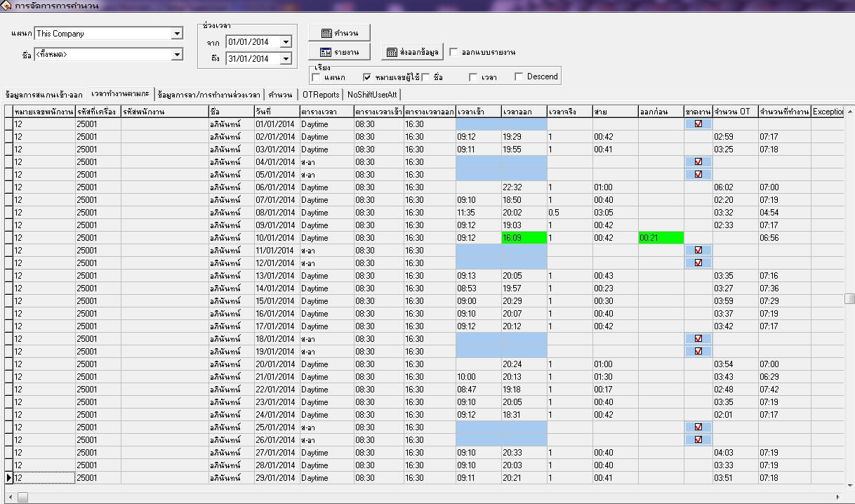855x504 pixels.
Task: Select the 15/01/2014 date cell
Action: point(277,301)
